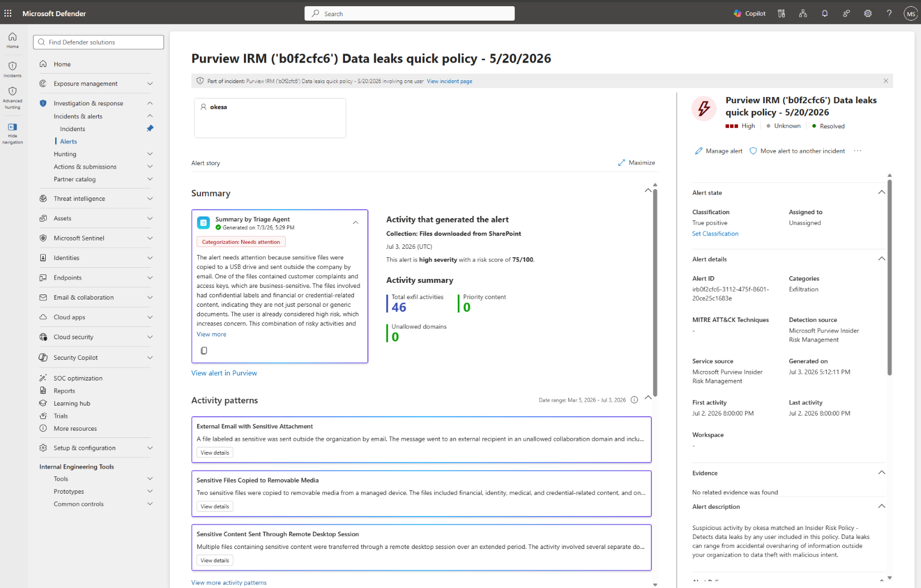Click the Manage alert pencil icon

[698, 151]
